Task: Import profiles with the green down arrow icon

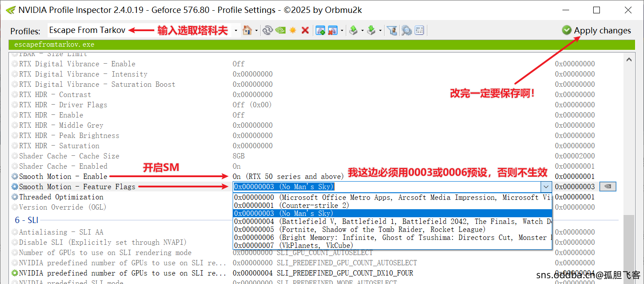Action: coord(371,30)
